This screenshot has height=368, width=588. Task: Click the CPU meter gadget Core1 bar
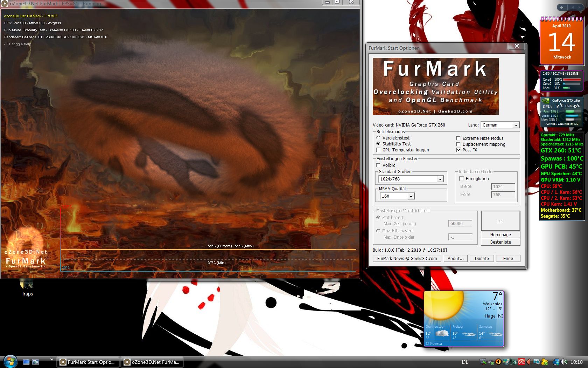click(x=572, y=80)
